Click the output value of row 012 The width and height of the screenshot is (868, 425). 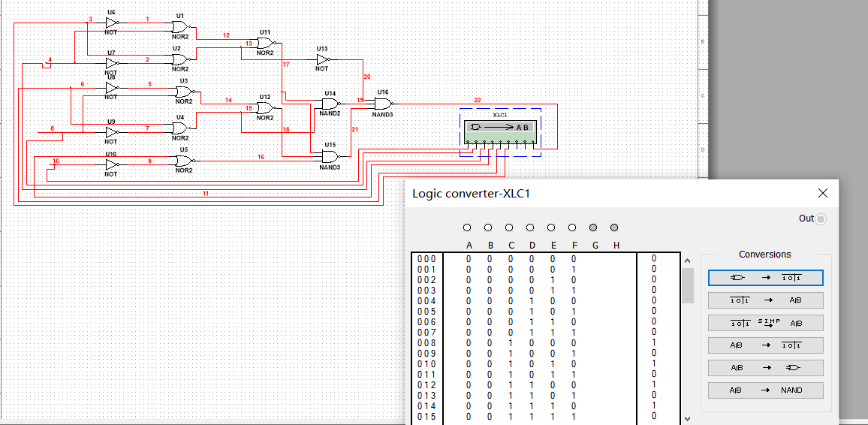(654, 384)
